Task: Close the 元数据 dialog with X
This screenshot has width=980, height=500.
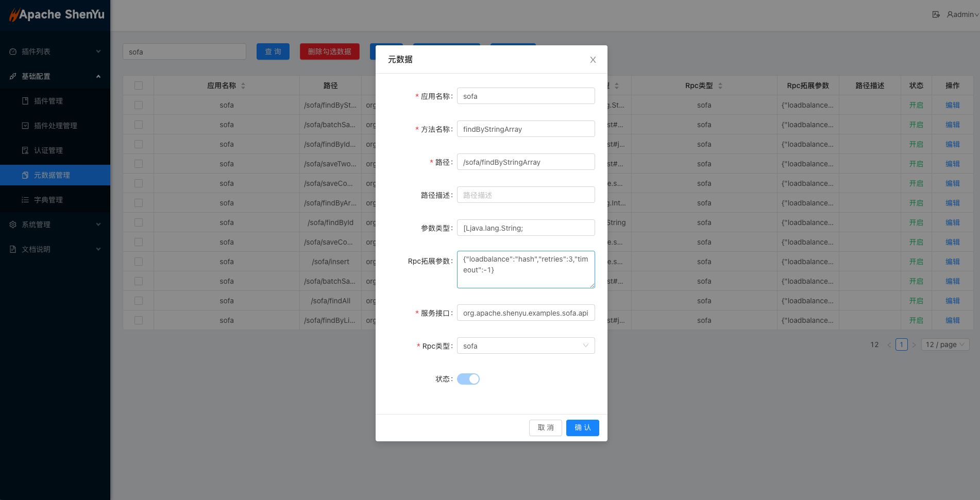Action: pyautogui.click(x=593, y=60)
